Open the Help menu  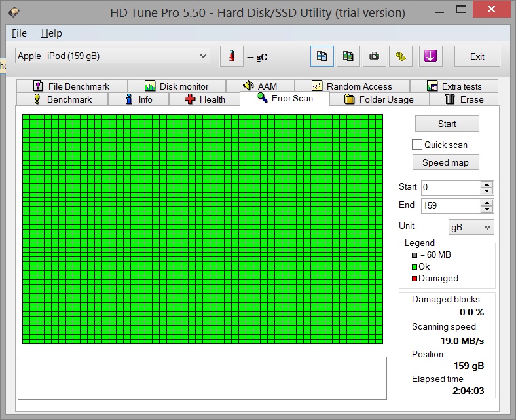coord(51,33)
